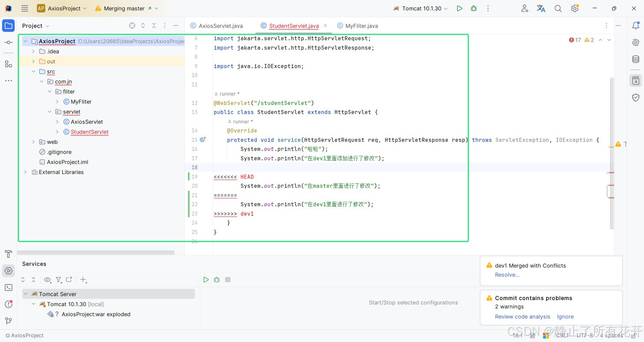
Task: Open the Git tool window
Action: pyautogui.click(x=9, y=321)
